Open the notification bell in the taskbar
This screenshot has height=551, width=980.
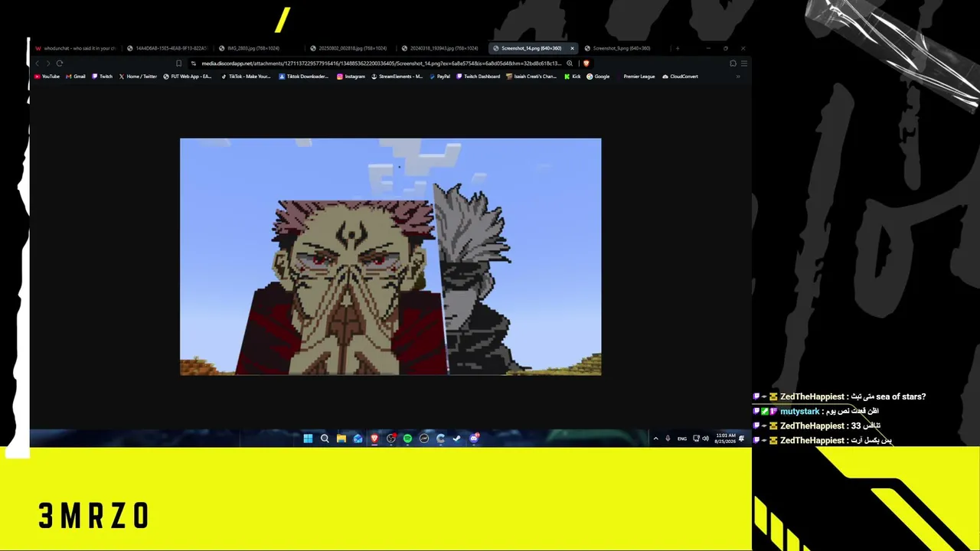(741, 439)
